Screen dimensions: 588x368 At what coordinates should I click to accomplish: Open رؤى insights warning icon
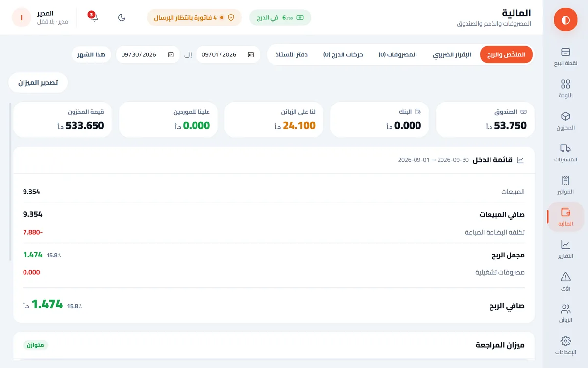pyautogui.click(x=565, y=282)
